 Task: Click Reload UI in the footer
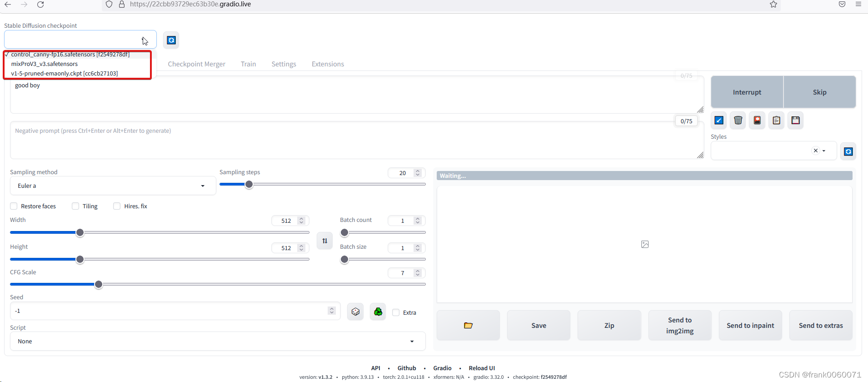482,368
